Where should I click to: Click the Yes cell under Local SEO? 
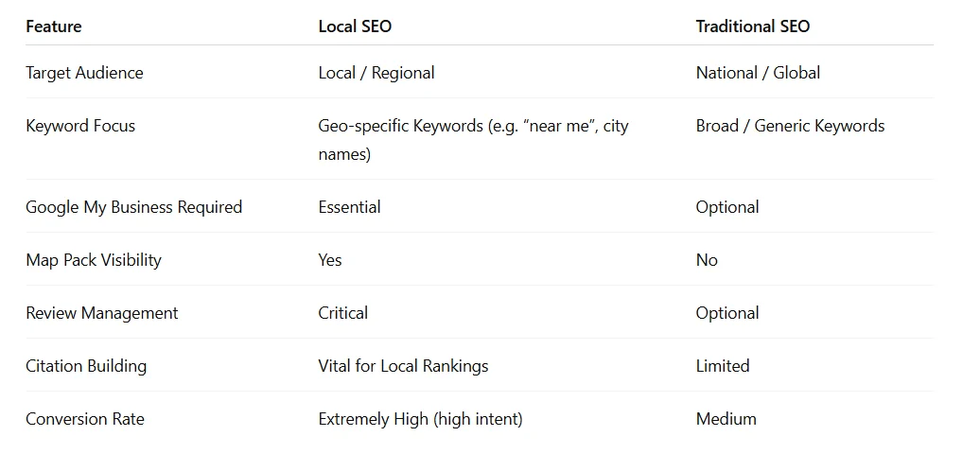coord(330,260)
